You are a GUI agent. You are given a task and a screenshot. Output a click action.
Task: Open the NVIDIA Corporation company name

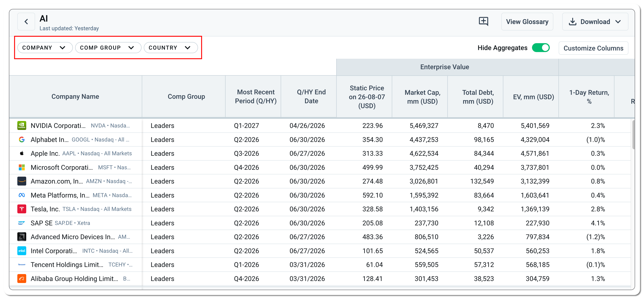pyautogui.click(x=58, y=126)
